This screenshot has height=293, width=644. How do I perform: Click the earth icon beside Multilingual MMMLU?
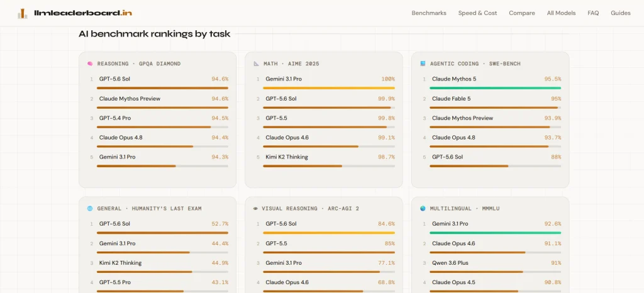[423, 209]
